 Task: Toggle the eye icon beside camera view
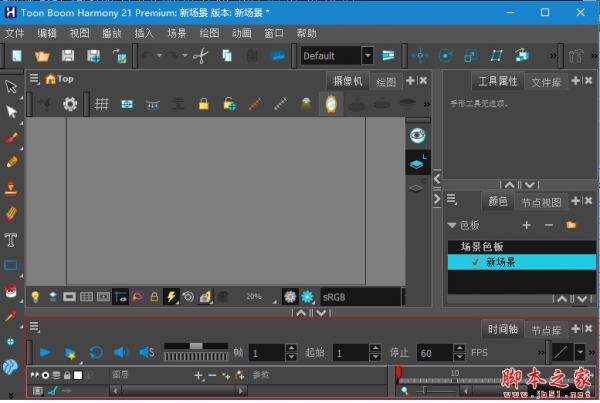pyautogui.click(x=417, y=135)
